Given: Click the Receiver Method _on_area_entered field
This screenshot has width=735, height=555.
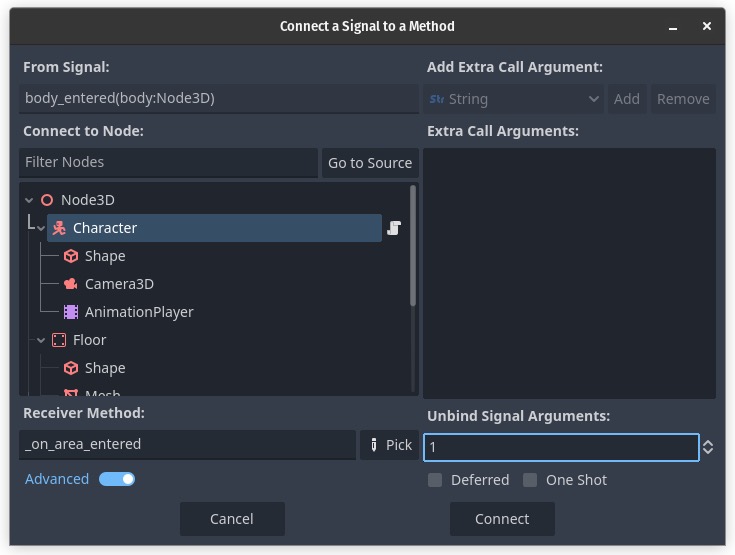Looking at the screenshot, I should (x=188, y=444).
